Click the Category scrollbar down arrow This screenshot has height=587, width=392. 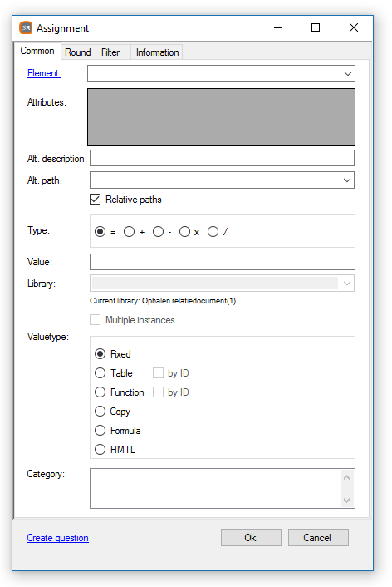pos(347,501)
